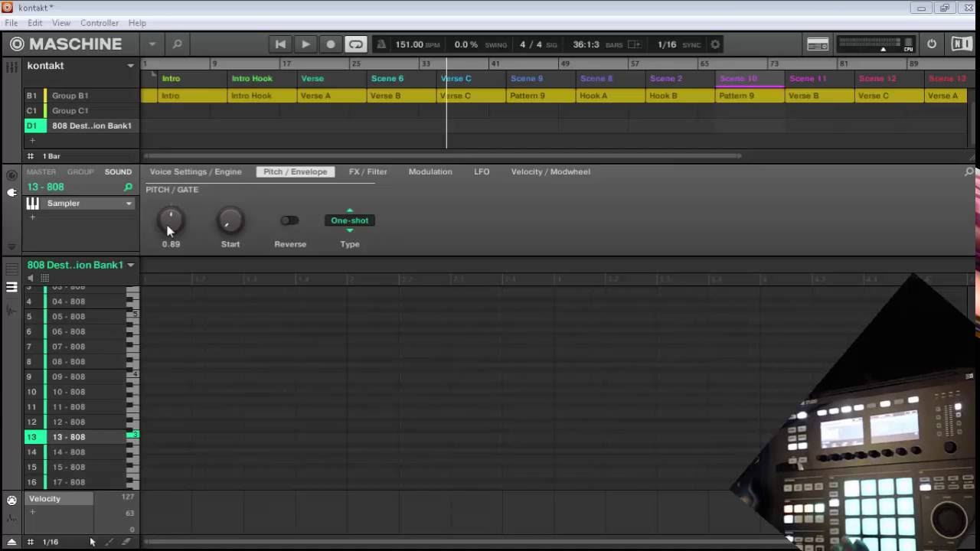Restart playback with the skip-to-start button

(x=280, y=44)
